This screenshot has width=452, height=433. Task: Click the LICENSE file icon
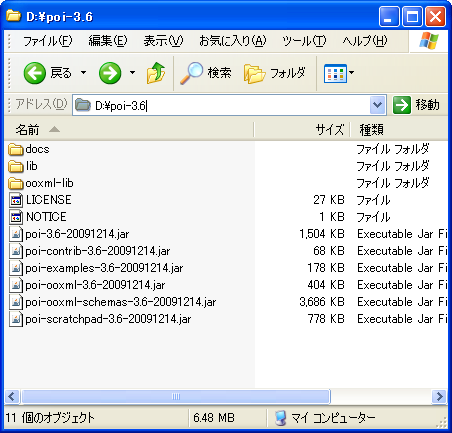coord(16,200)
